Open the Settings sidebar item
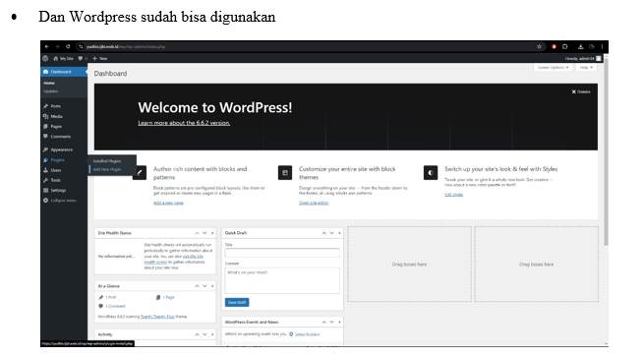 click(55, 190)
